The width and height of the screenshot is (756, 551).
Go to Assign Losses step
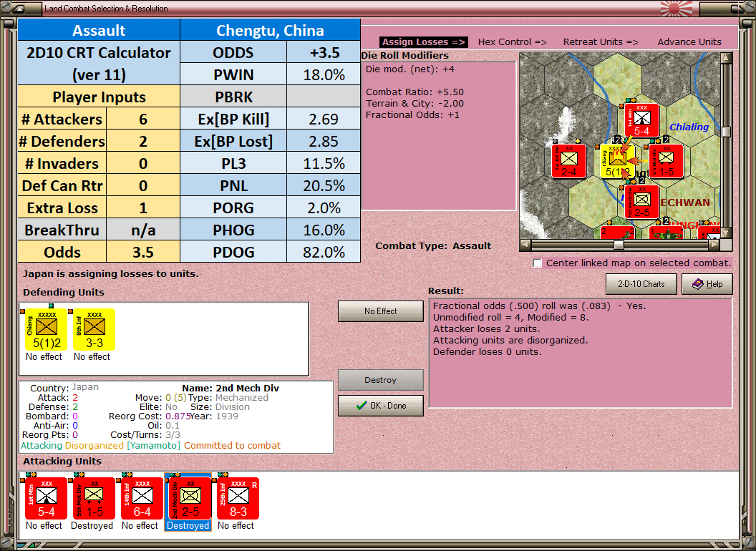click(x=423, y=42)
